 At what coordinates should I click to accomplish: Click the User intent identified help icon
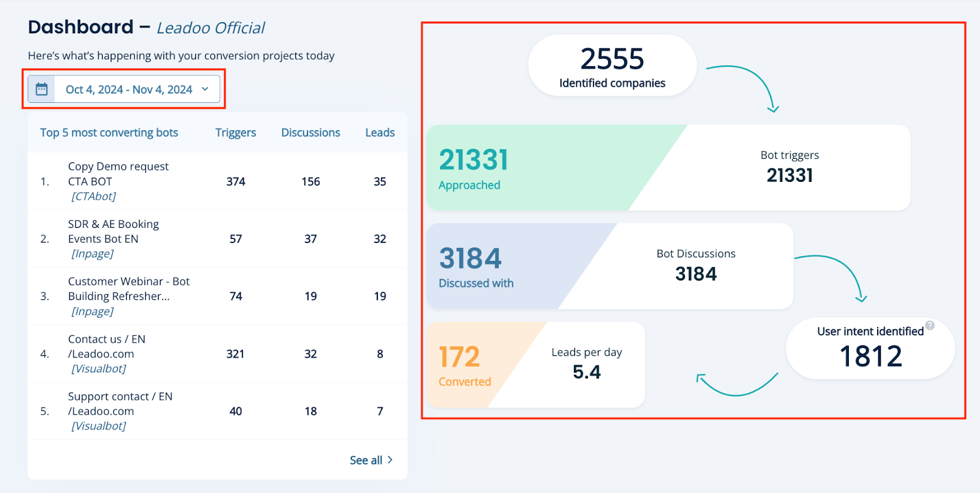point(930,325)
